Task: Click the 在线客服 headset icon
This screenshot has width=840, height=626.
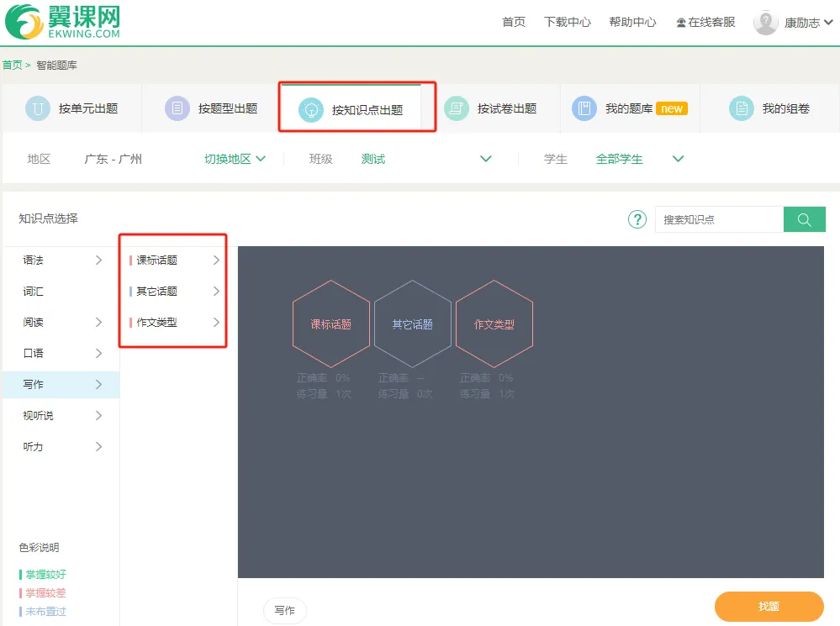Action: click(681, 23)
